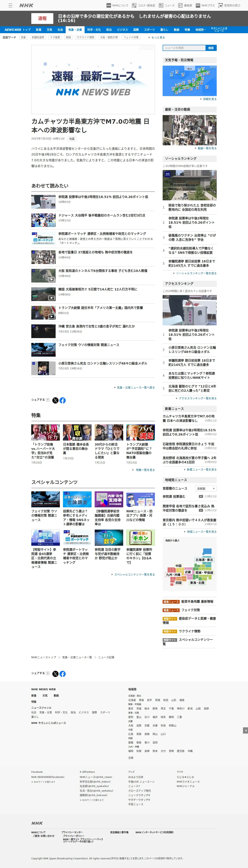Open the hamburger menu icon
248x868 pixels.
(x=10, y=5)
